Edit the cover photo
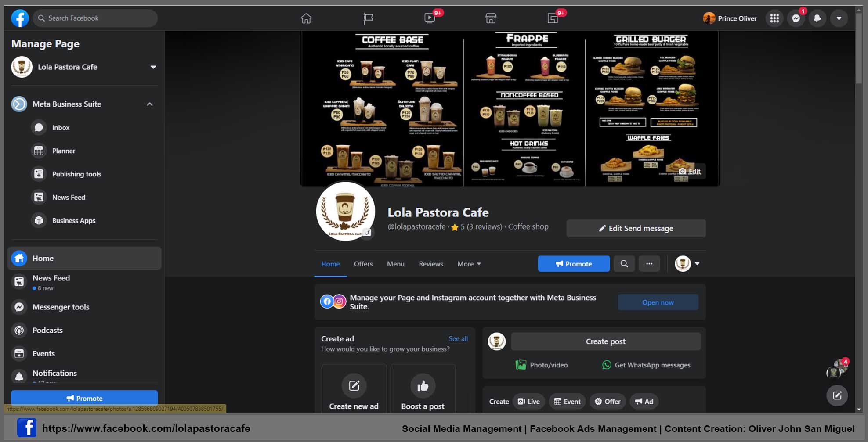This screenshot has height=442, width=868. (690, 172)
